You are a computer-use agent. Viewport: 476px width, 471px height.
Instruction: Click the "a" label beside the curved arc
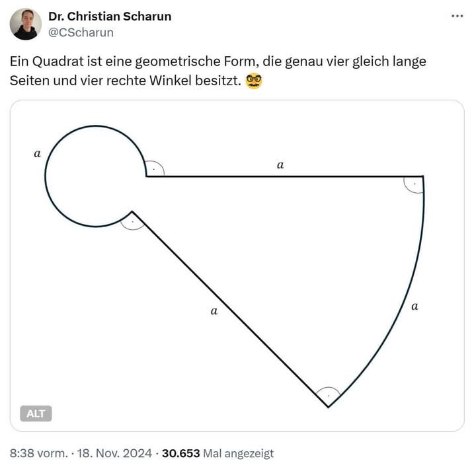coord(415,306)
